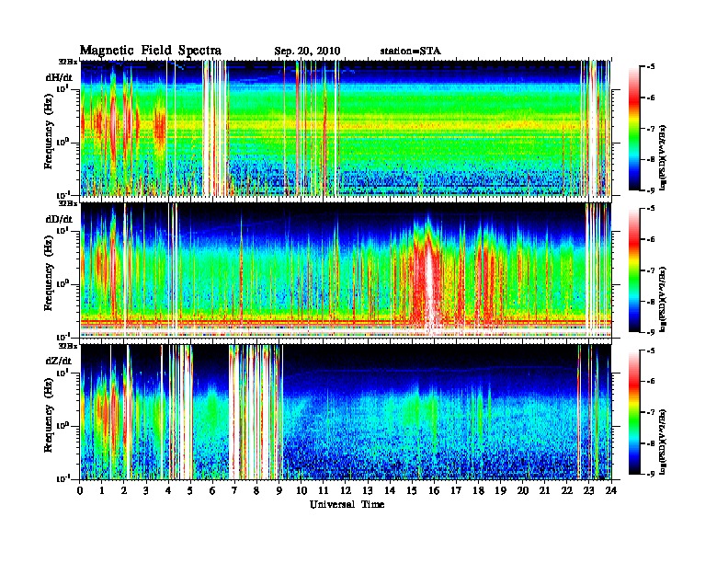Click the -9 value on the bottom colorbar

tap(651, 474)
